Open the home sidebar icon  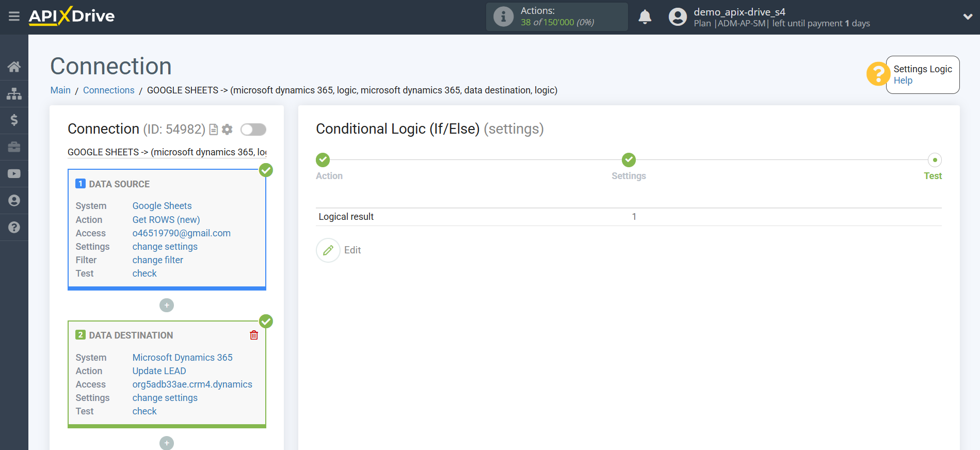click(x=14, y=67)
